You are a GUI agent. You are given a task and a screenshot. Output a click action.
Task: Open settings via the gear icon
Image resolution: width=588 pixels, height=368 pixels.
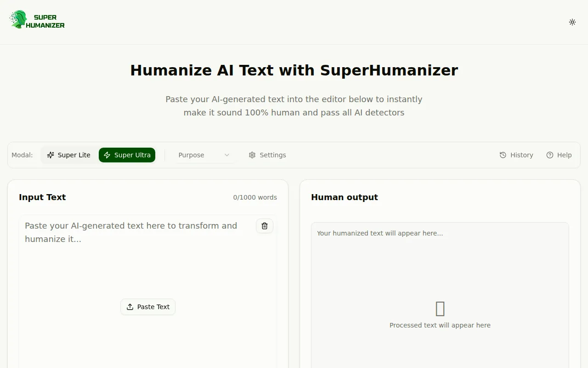[252, 155]
